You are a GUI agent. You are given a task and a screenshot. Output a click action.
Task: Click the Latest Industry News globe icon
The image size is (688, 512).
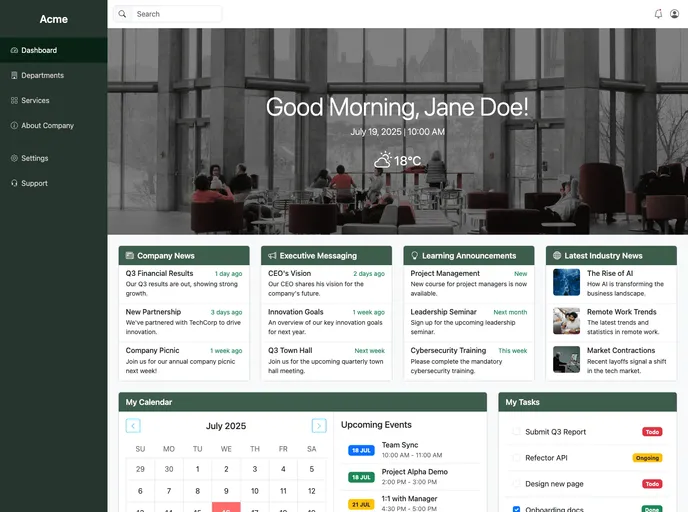(557, 256)
